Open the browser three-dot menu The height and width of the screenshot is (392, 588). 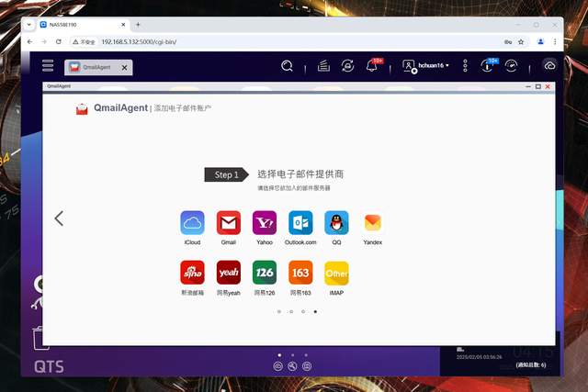pos(555,41)
